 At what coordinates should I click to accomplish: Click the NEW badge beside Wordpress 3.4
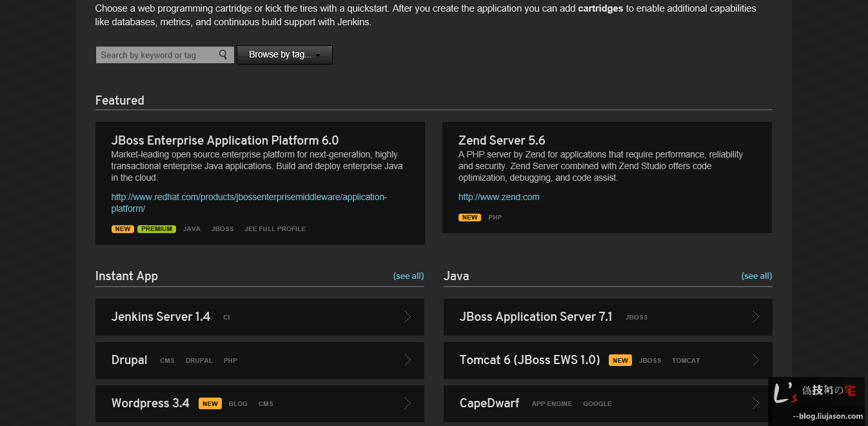coord(210,404)
